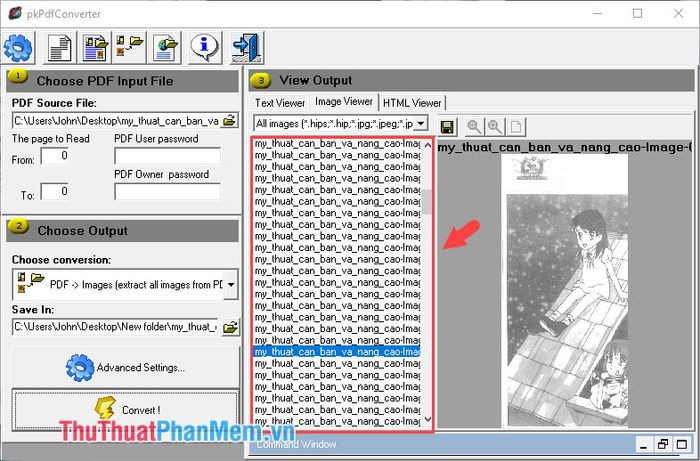Click the To page number field

point(54,191)
